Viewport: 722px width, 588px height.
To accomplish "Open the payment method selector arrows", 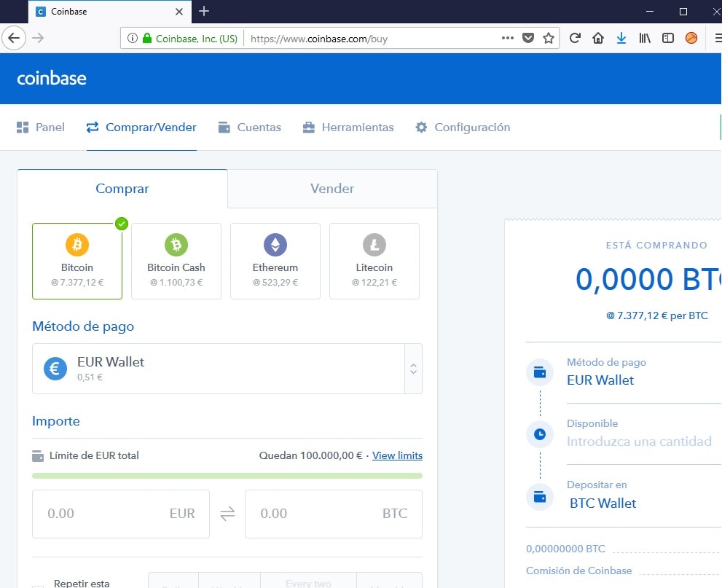I will click(x=413, y=369).
